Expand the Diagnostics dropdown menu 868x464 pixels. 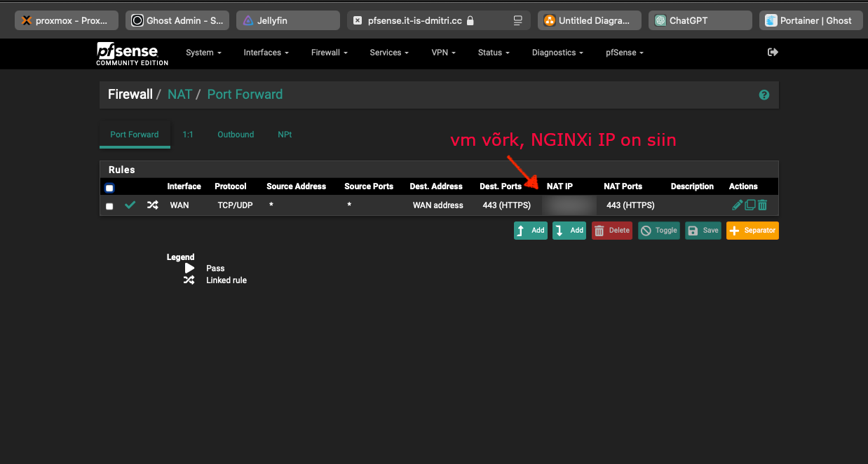pos(557,53)
